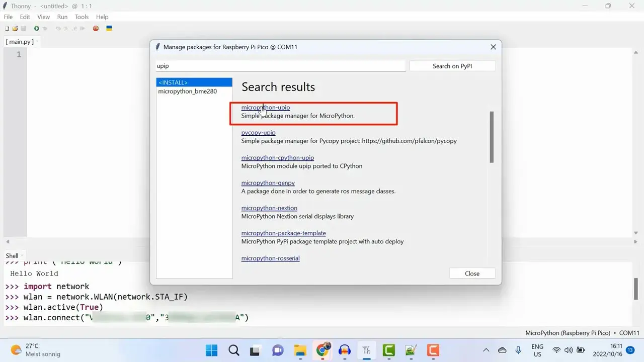The width and height of the screenshot is (644, 362).
Task: Click the Debug current script icon
Action: coord(45,29)
